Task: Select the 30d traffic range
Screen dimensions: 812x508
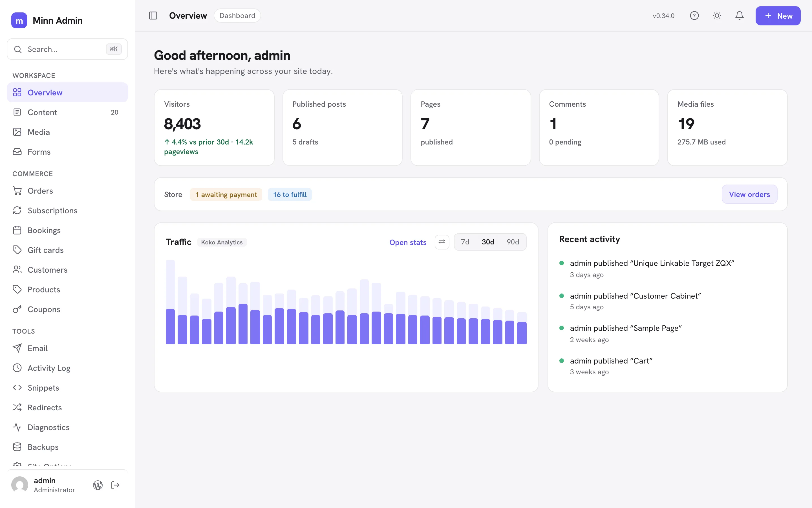Action: pyautogui.click(x=488, y=242)
